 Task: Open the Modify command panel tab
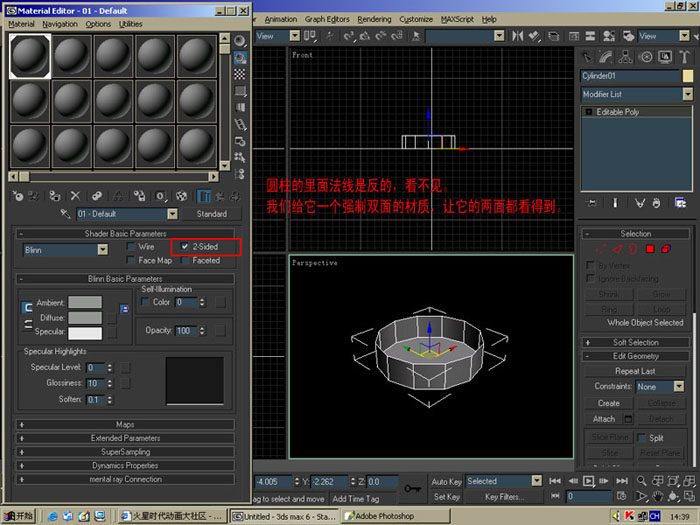pos(606,57)
